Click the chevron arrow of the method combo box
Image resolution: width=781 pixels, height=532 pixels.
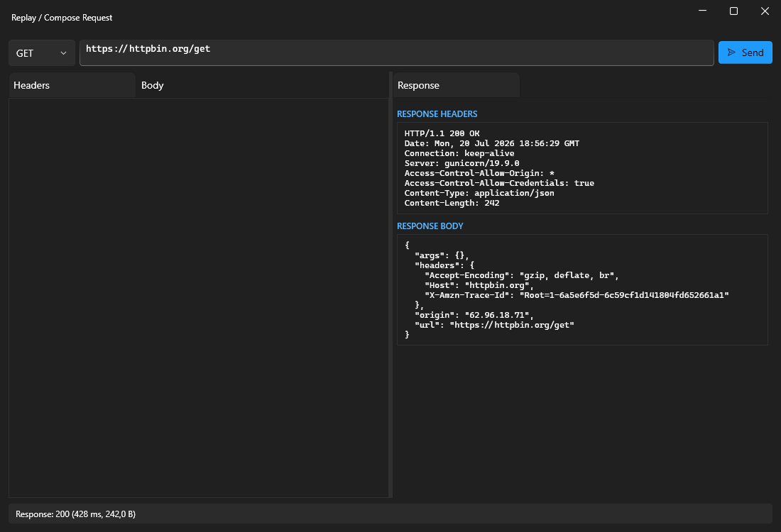tap(63, 53)
